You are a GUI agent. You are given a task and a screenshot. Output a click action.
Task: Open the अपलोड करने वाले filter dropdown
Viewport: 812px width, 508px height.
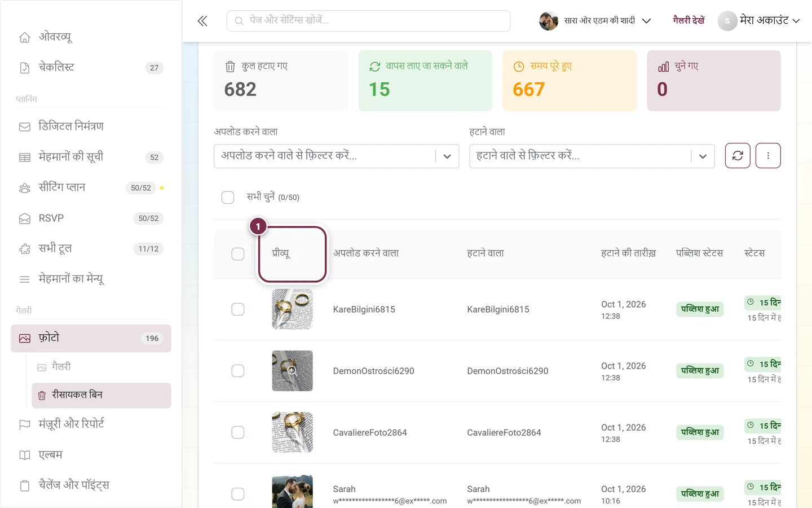click(x=336, y=156)
